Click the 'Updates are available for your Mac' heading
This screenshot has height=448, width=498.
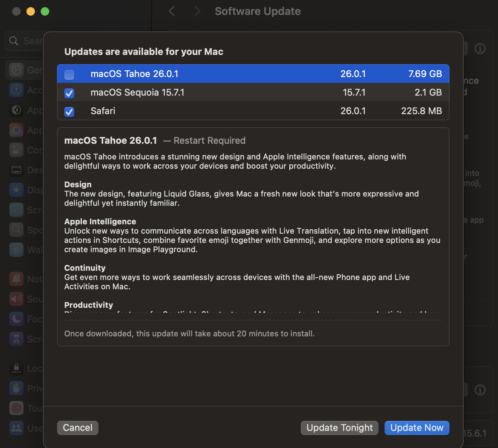coord(144,52)
